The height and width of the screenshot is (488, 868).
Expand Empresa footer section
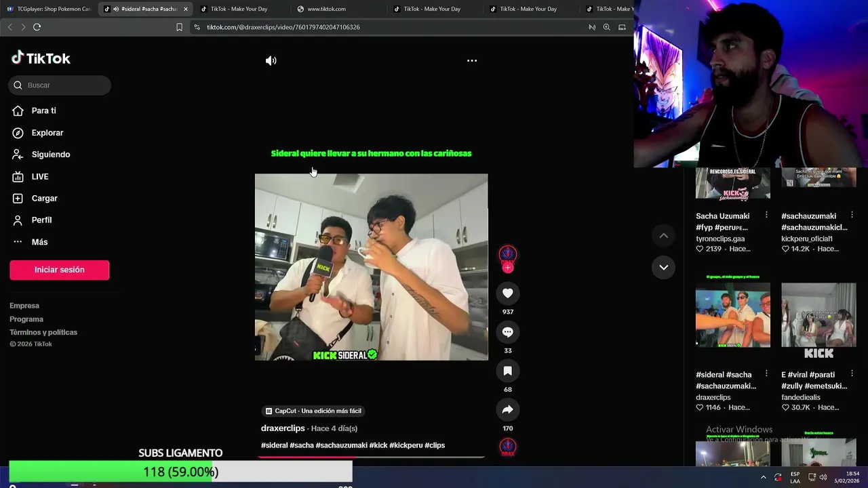tap(24, 306)
